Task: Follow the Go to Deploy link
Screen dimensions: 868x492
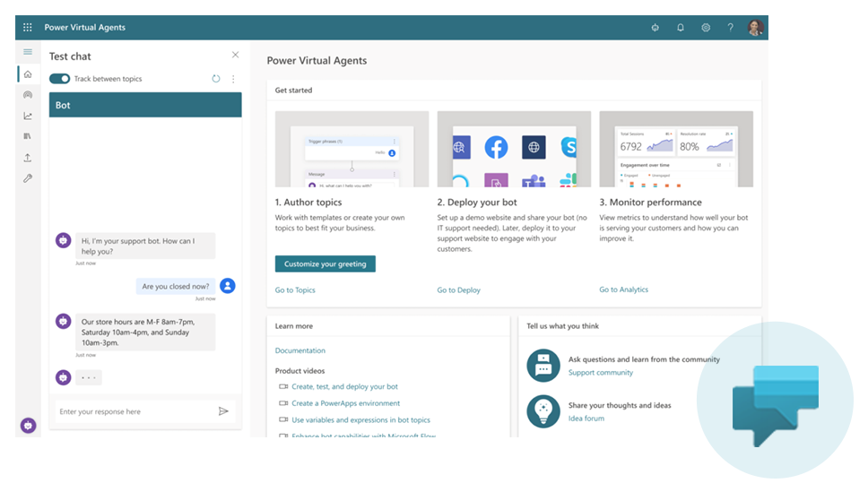Action: click(x=458, y=290)
